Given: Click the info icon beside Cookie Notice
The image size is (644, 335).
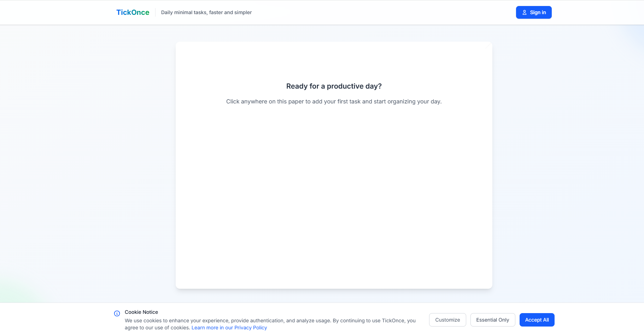Looking at the screenshot, I should coord(116,313).
